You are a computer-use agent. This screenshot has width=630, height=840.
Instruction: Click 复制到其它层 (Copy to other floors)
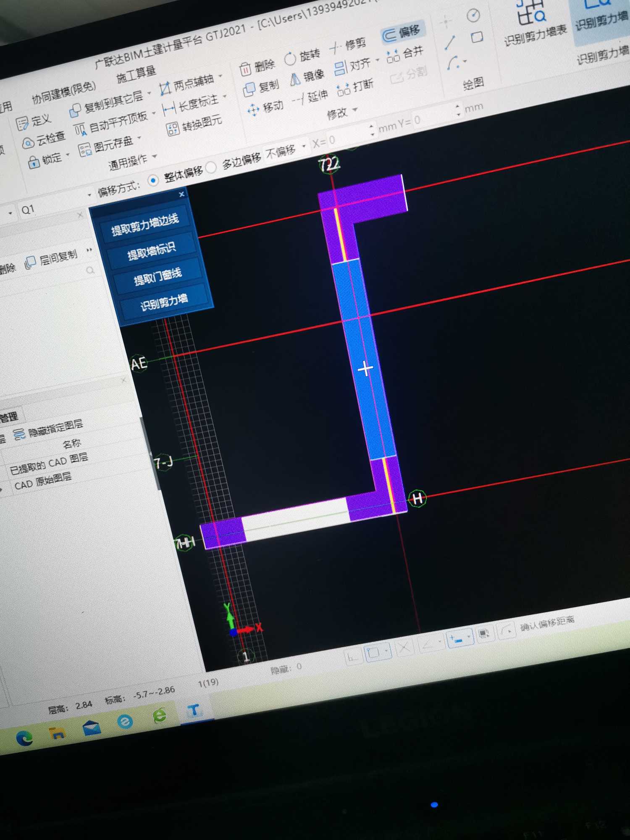click(x=106, y=104)
